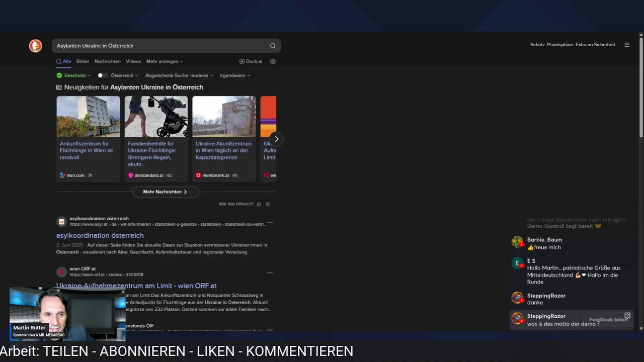Click 'War das hilfreich?' text
The image size is (644, 362).
[236, 204]
